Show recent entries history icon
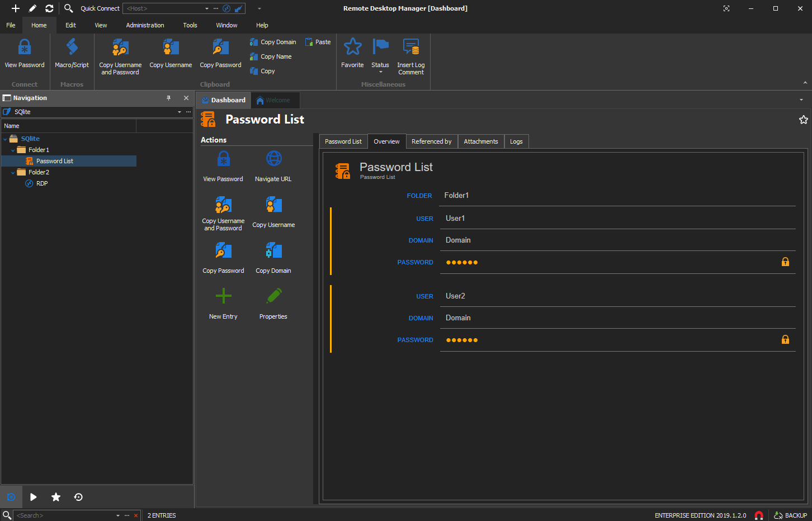This screenshot has height=521, width=812. (x=78, y=497)
